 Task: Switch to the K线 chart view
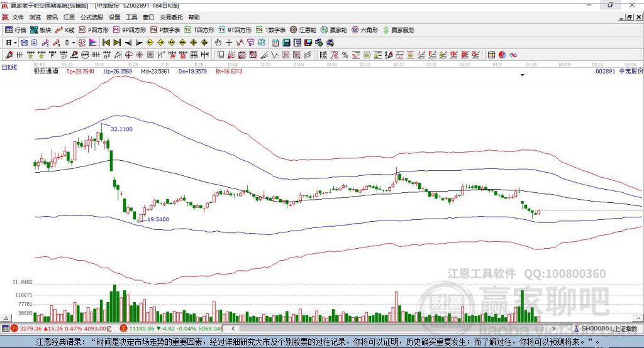[x=65, y=30]
